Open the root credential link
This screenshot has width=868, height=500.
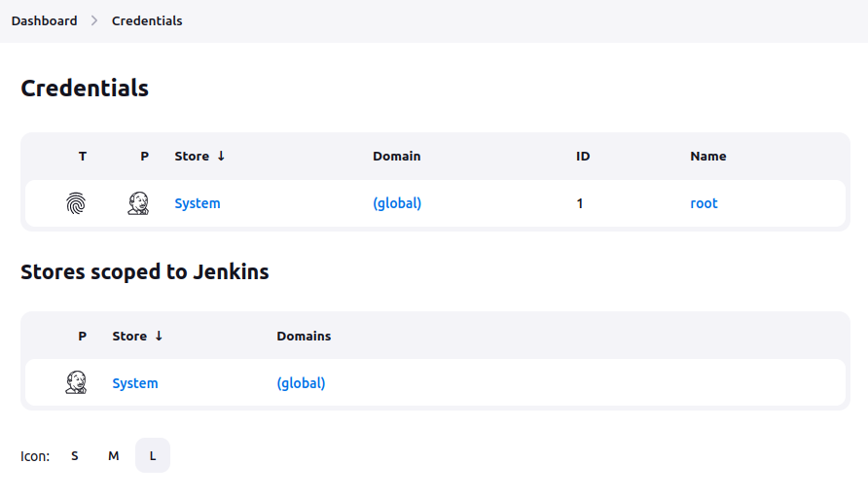(704, 203)
